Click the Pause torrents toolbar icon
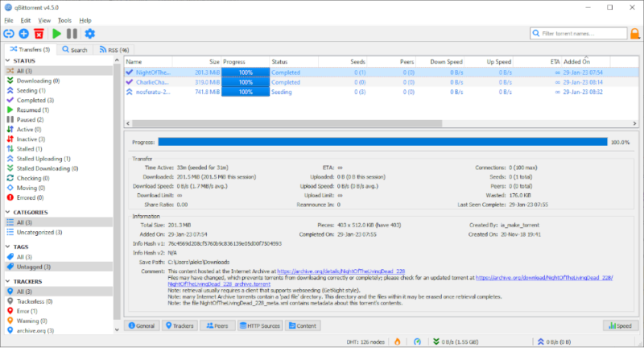Screen dimensions: 644x348 [72, 34]
